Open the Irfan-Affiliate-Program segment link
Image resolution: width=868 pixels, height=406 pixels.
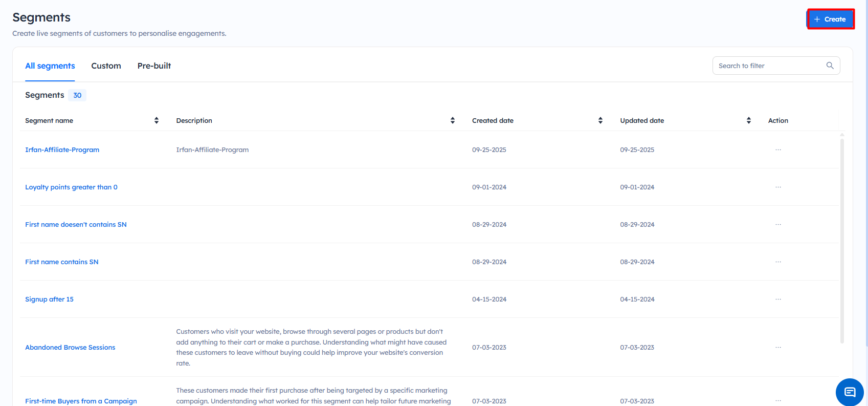coord(62,150)
